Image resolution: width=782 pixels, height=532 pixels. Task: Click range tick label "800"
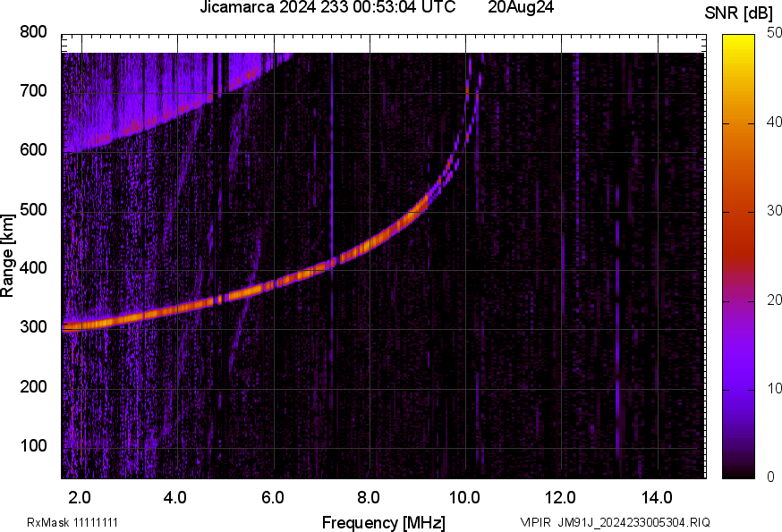pyautogui.click(x=33, y=31)
